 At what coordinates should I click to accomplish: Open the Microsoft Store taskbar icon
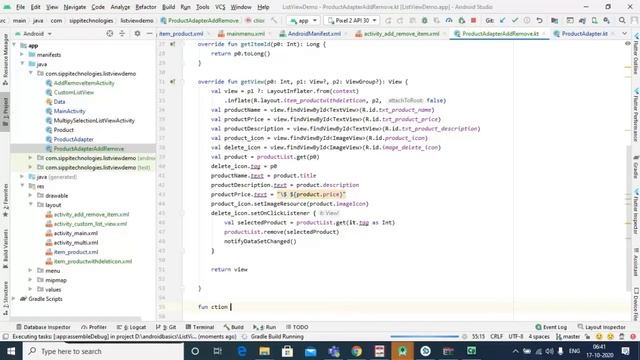(x=287, y=351)
